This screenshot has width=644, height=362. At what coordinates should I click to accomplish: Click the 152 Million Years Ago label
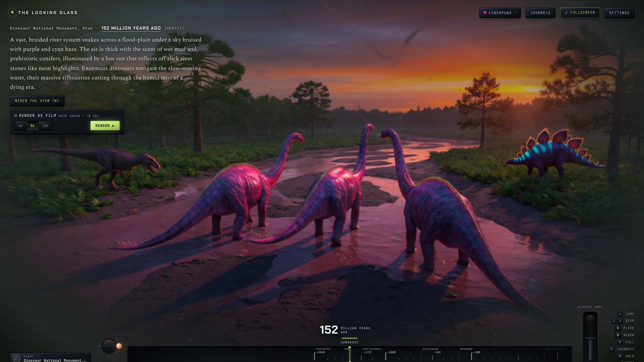pos(131,28)
